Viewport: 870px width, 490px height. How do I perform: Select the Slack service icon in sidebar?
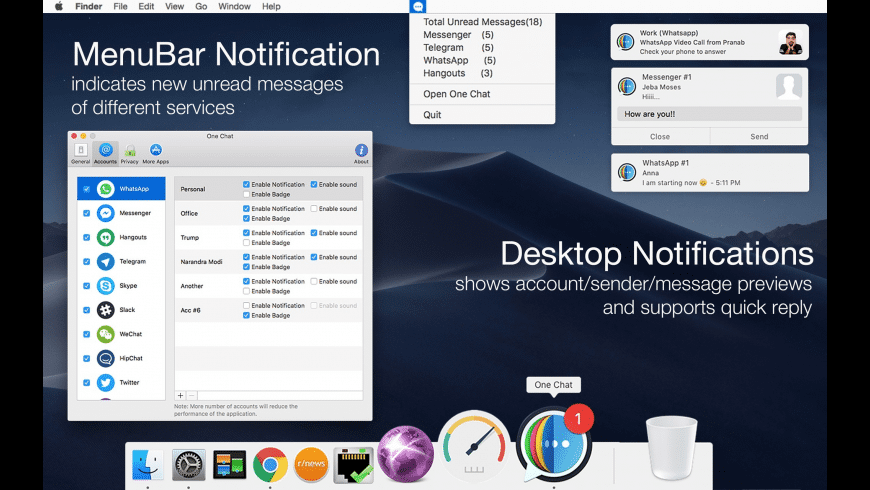point(105,310)
